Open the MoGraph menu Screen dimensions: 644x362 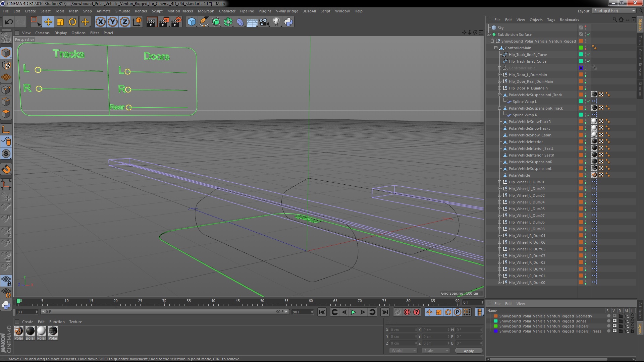click(x=206, y=11)
